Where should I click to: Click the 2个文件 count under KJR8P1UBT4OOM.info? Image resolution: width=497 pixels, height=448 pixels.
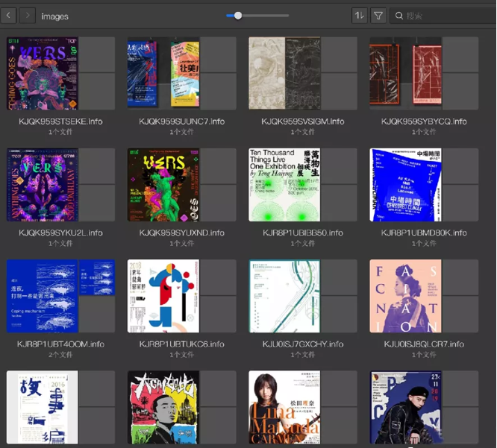point(60,355)
